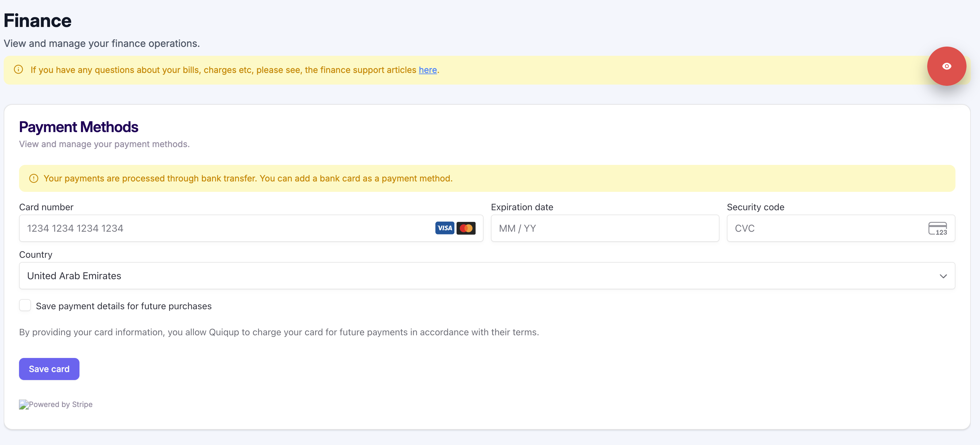The width and height of the screenshot is (980, 445).
Task: Click the Finance page title
Action: [37, 21]
